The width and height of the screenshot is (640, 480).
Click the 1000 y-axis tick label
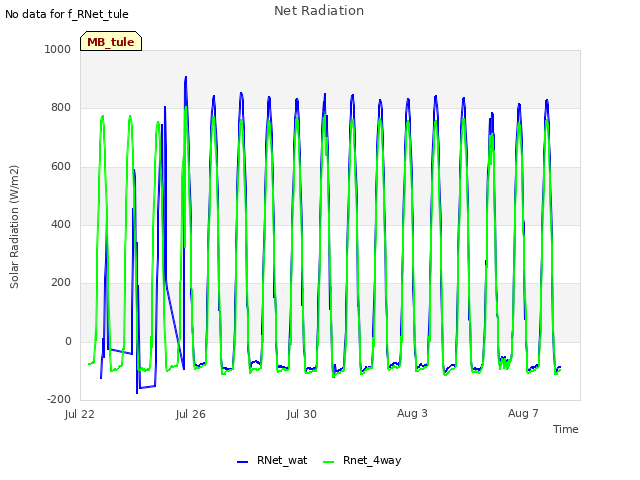pyautogui.click(x=58, y=49)
